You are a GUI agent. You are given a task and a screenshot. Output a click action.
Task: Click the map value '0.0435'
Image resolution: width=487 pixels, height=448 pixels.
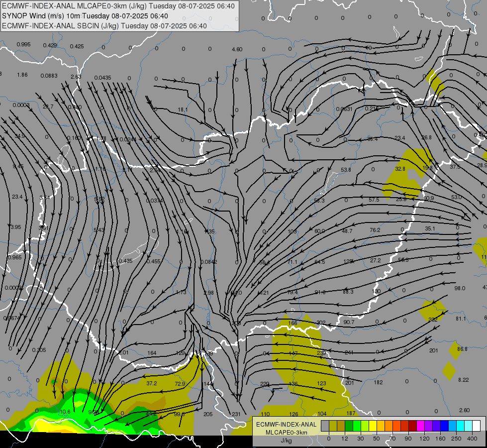point(102,78)
